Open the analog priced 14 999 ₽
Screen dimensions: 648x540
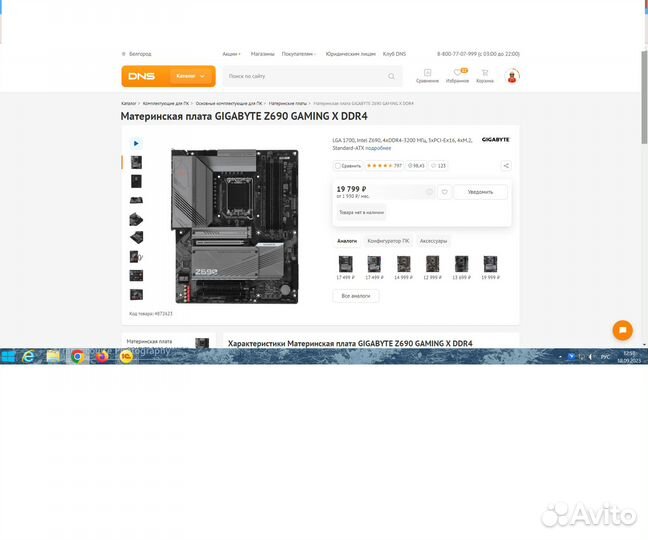click(403, 267)
